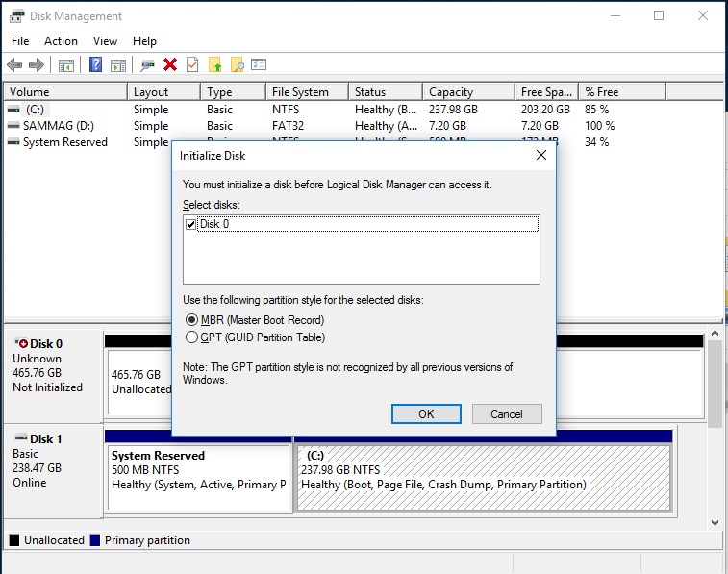
Task: Click the show/hide console tree icon
Action: click(66, 64)
